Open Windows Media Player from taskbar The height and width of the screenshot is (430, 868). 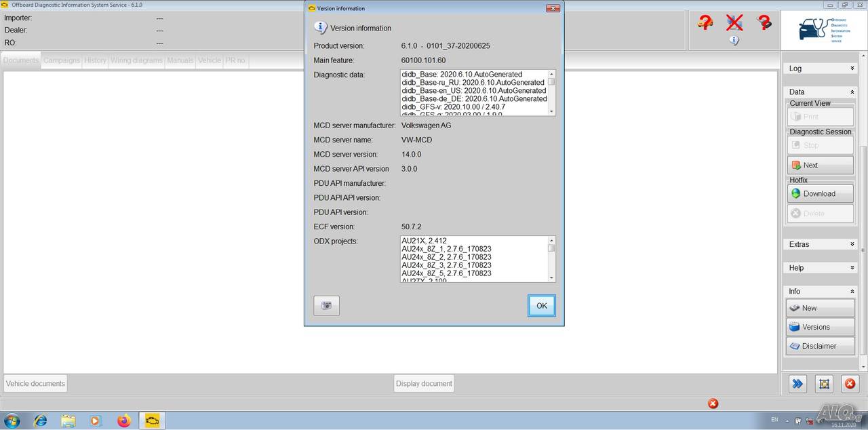click(x=96, y=421)
